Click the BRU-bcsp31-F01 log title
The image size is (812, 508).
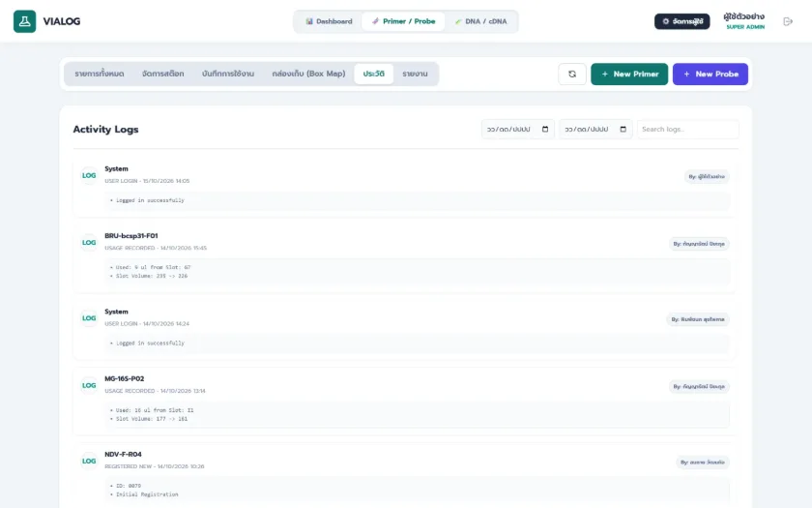131,236
